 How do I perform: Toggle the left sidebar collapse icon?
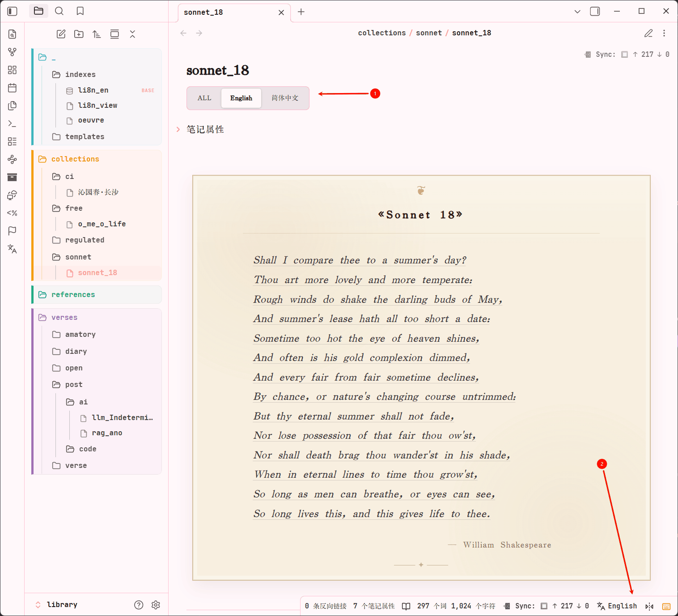click(13, 11)
